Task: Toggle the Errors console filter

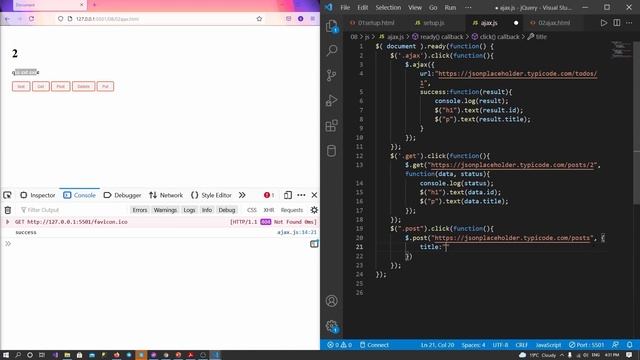Action: coord(140,210)
